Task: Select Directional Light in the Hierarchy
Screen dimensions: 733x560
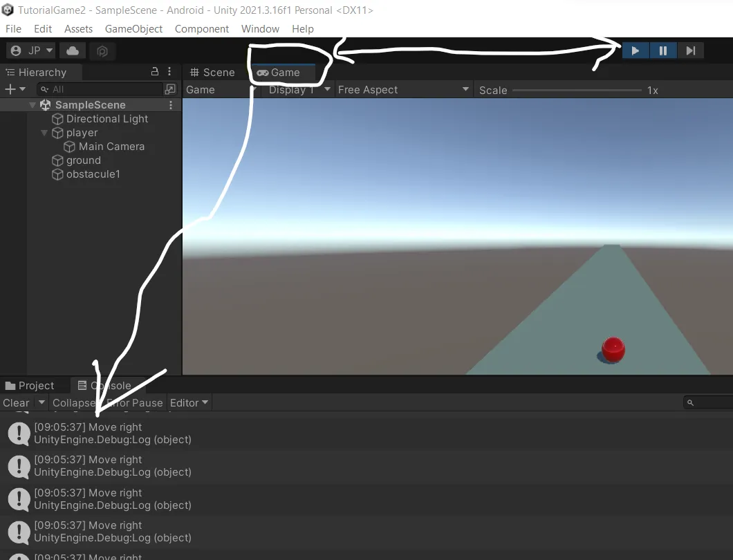Action: (107, 119)
